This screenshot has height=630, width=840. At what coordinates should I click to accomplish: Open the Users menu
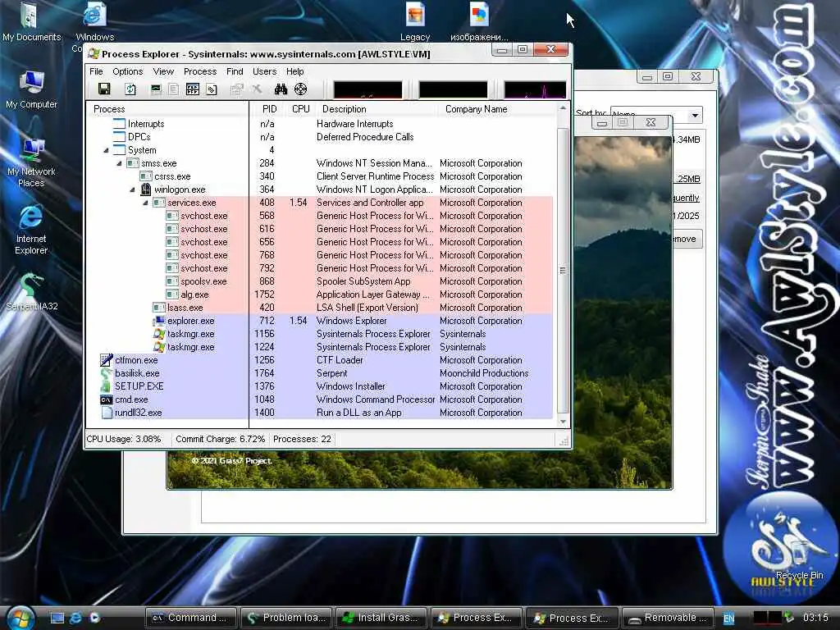[x=265, y=71]
